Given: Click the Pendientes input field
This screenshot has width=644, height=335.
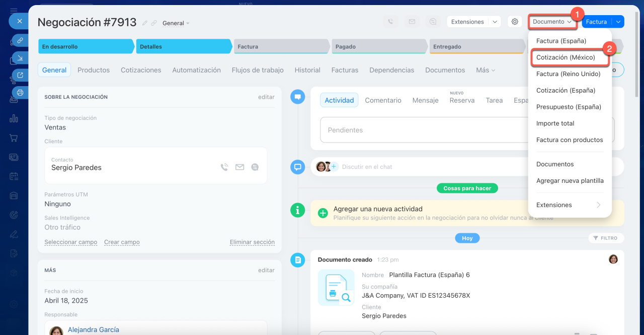Looking at the screenshot, I should pyautogui.click(x=423, y=130).
